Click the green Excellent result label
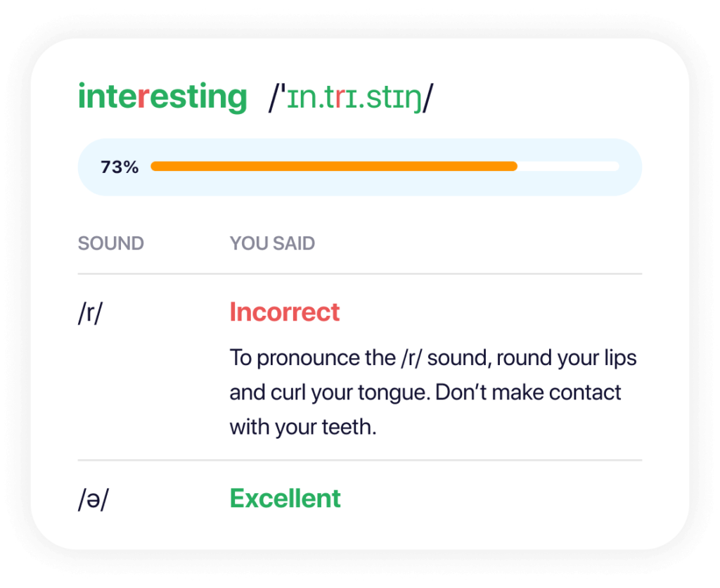 (285, 499)
